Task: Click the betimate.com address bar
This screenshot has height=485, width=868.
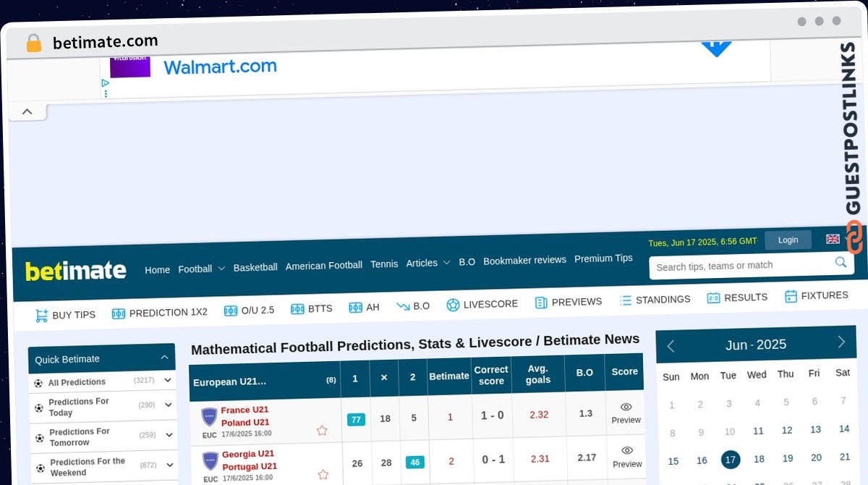Action: pos(105,42)
